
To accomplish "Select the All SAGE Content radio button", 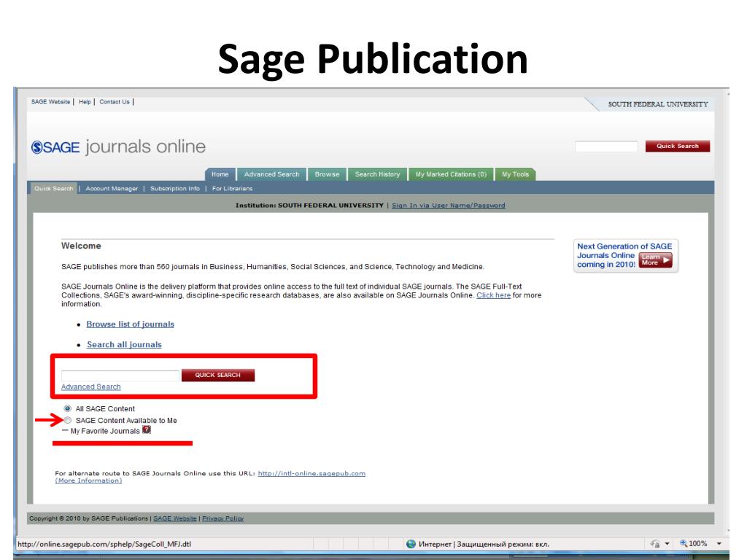I will tap(68, 408).
